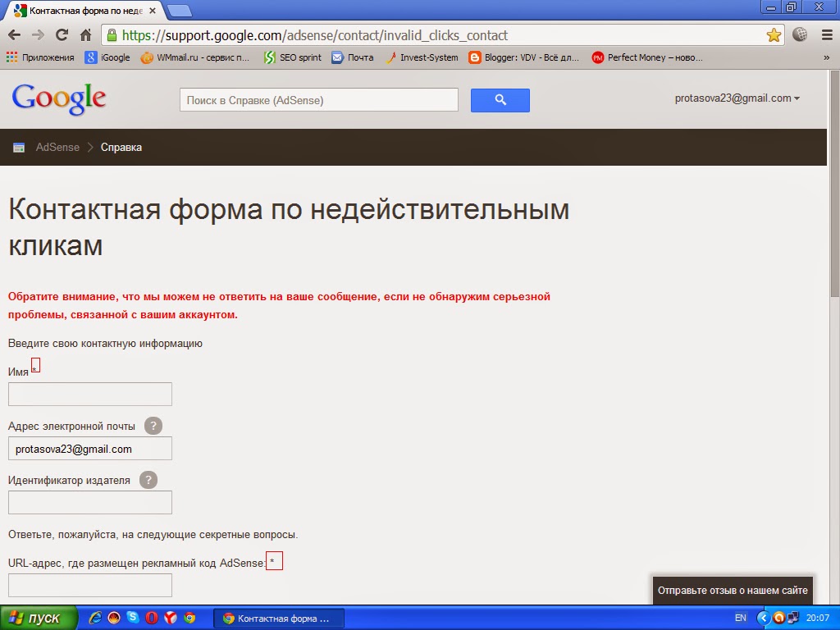840x630 pixels.
Task: Open the Chrome menu hamburger icon
Action: (827, 35)
